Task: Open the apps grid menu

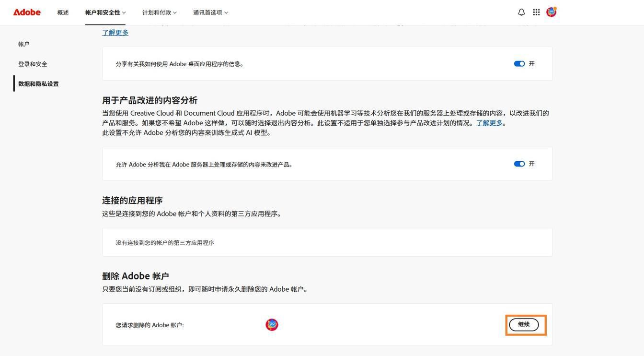Action: [536, 12]
